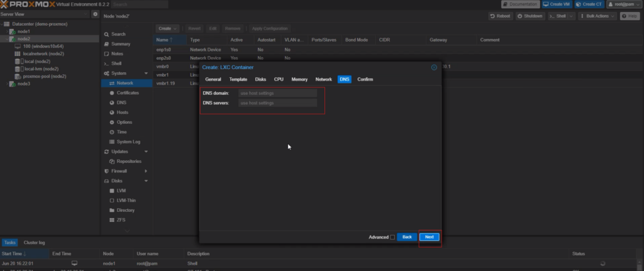The width and height of the screenshot is (644, 271).
Task: Open Certificates settings
Action: pyautogui.click(x=126, y=93)
